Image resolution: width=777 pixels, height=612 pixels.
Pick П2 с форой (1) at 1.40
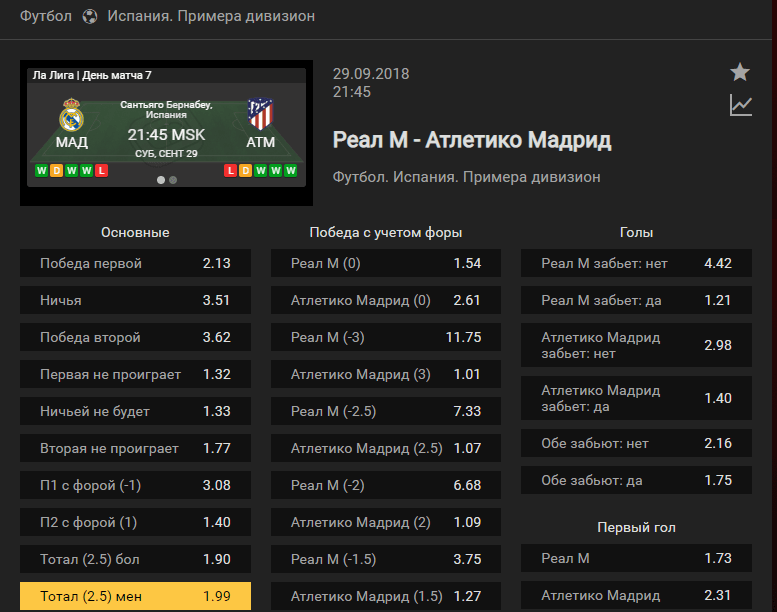135,522
